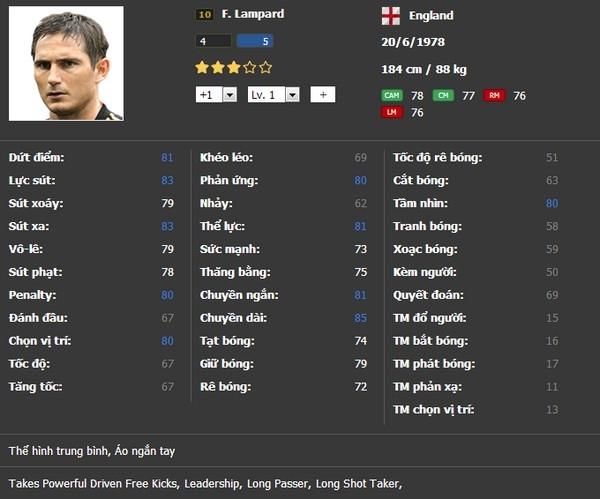Select the dark box labeled 4
The image size is (600, 499).
(x=214, y=42)
